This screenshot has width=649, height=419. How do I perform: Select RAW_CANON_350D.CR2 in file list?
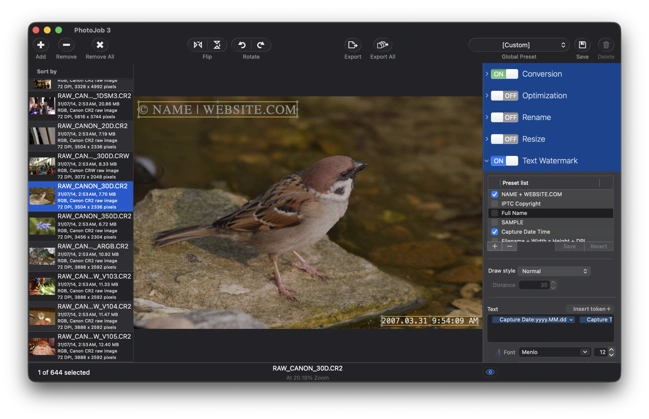[x=81, y=226]
